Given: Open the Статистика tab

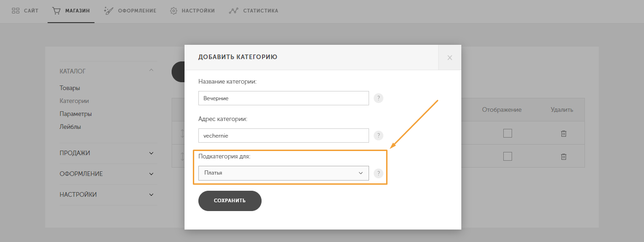Looking at the screenshot, I should point(254,11).
